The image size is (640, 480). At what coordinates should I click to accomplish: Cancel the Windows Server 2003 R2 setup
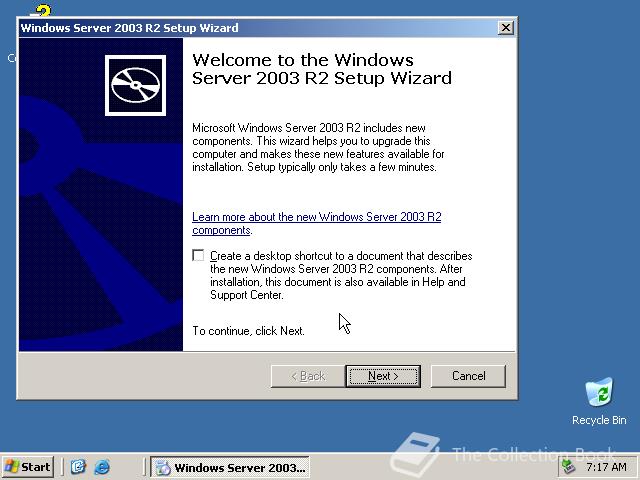point(468,376)
